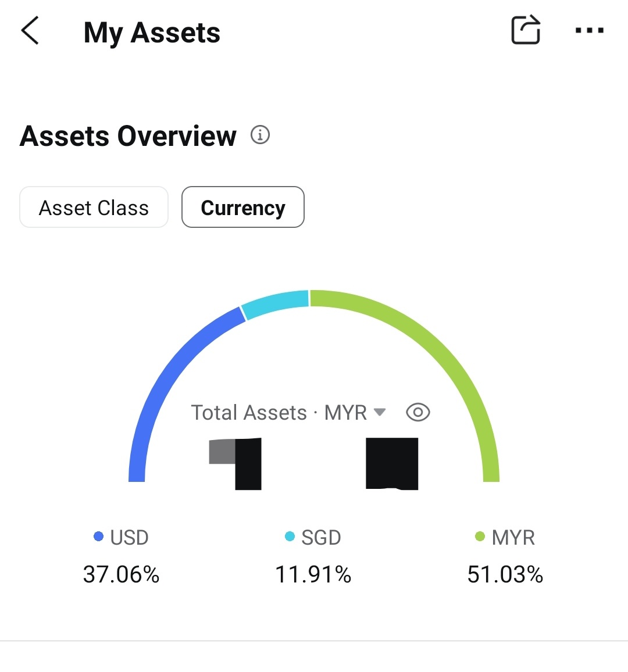The height and width of the screenshot is (672, 628).
Task: Toggle asset amount visibility with eye icon
Action: pyautogui.click(x=418, y=413)
